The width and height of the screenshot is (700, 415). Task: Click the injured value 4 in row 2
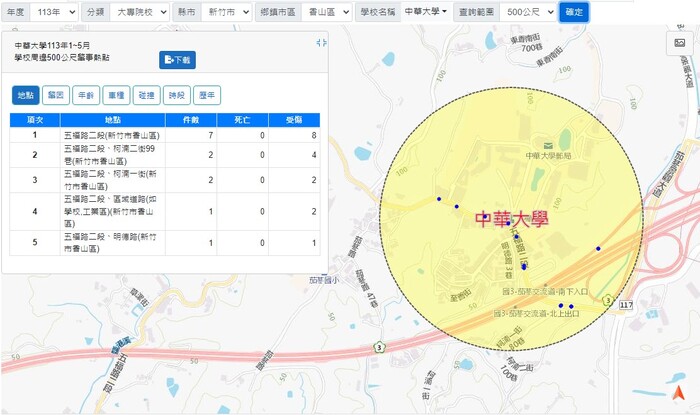[x=314, y=155]
